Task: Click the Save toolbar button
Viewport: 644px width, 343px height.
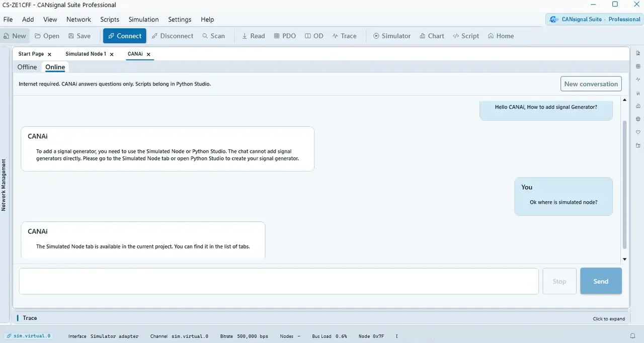Action: (x=79, y=36)
